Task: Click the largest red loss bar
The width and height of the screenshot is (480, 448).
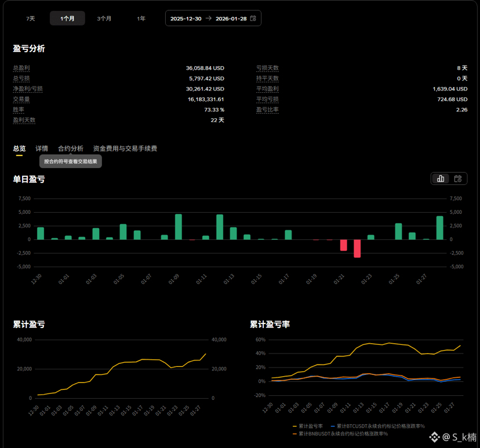Action: point(357,248)
